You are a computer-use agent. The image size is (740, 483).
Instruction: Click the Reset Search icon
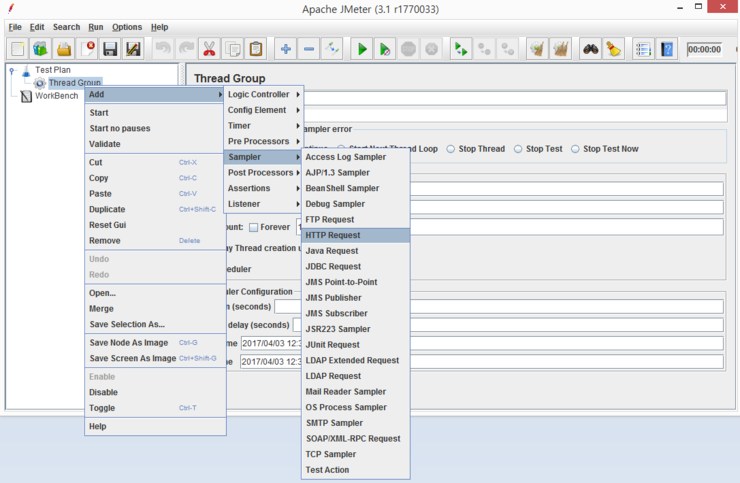(614, 49)
